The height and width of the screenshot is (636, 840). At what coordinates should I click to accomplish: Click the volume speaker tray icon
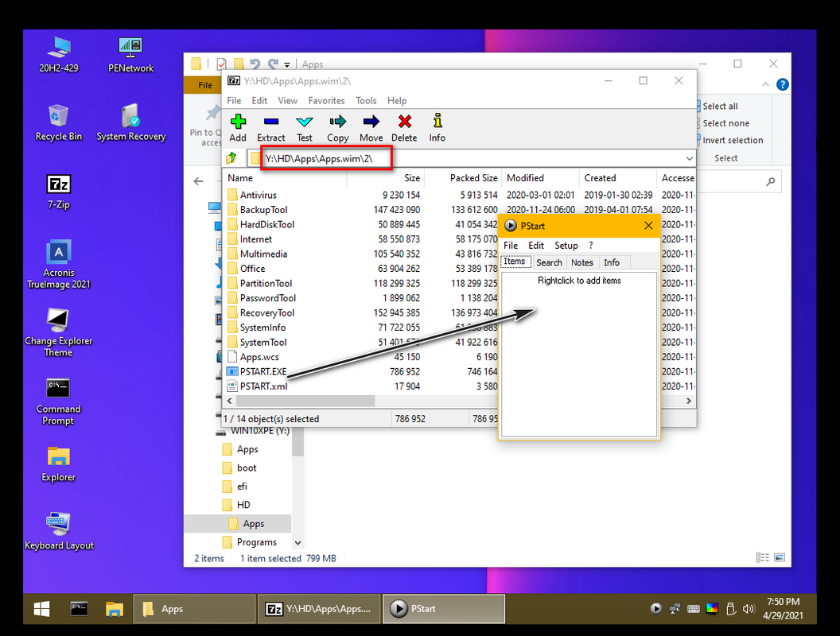pyautogui.click(x=749, y=609)
